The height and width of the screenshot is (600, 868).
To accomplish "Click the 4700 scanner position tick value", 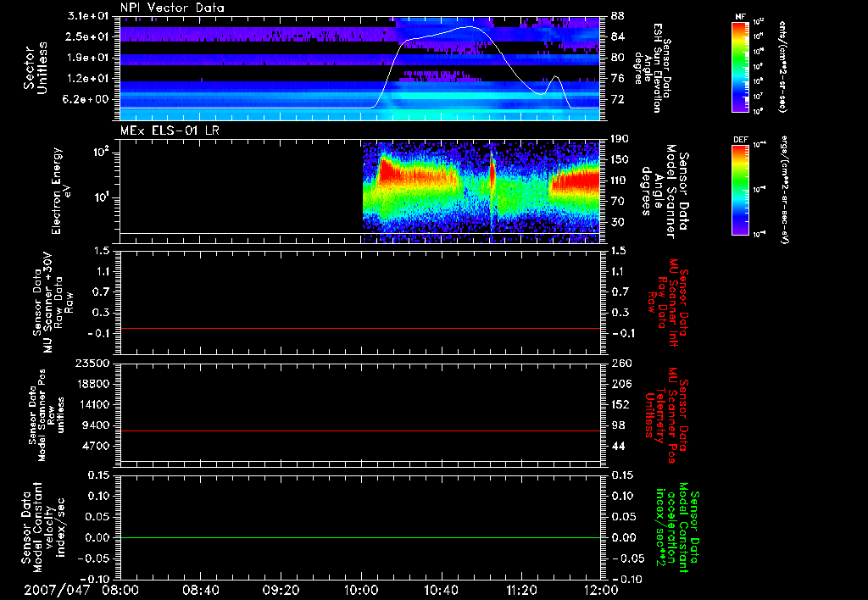I will click(x=95, y=446).
